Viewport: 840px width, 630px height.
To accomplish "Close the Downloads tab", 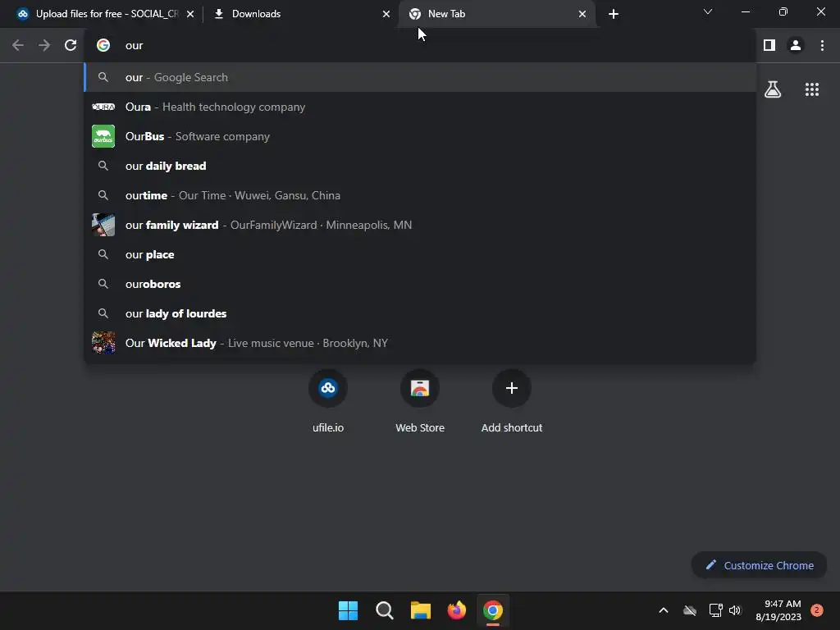I will 386,14.
